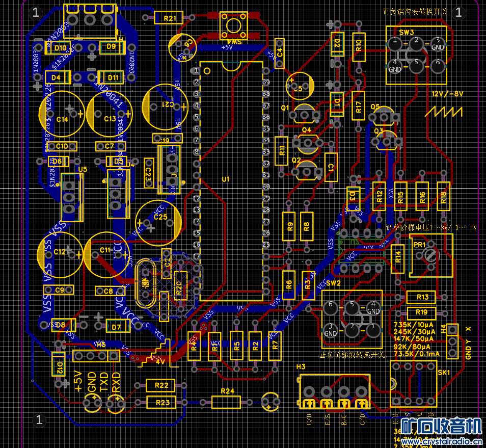Click capacitor C12
The image size is (486, 448).
[x=60, y=255]
